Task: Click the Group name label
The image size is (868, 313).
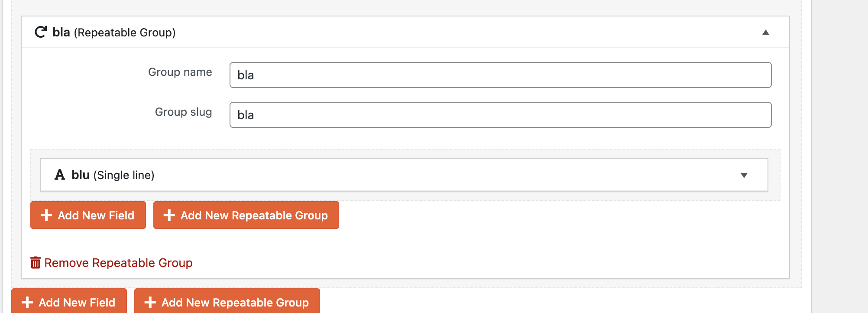Action: (180, 72)
